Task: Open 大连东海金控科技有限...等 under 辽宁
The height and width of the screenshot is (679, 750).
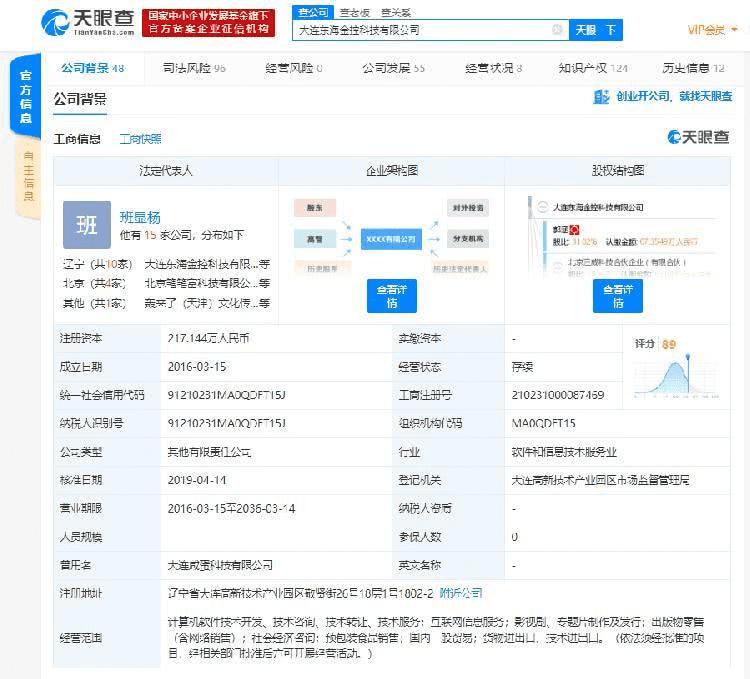Action: pos(207,264)
